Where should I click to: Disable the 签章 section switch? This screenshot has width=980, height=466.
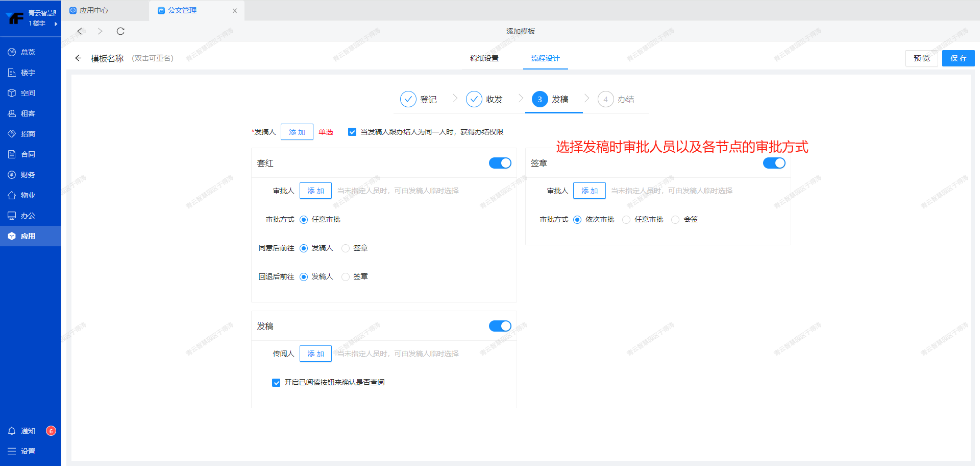774,163
